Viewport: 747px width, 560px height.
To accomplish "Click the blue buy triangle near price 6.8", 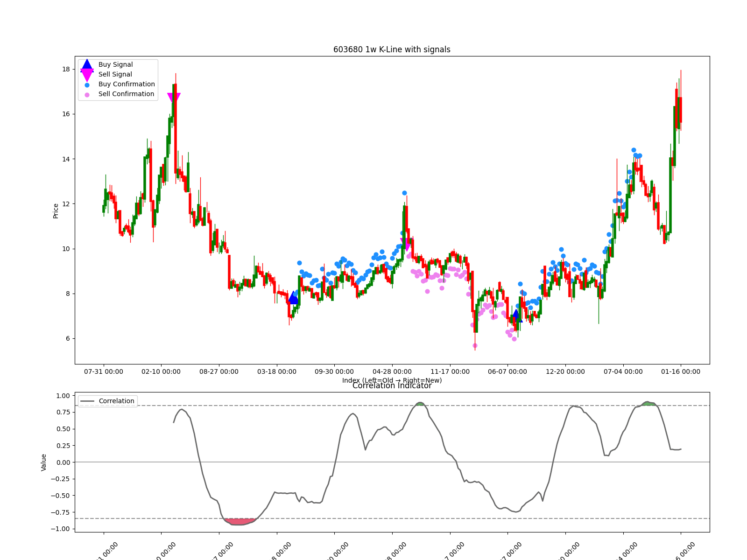I will tap(516, 317).
